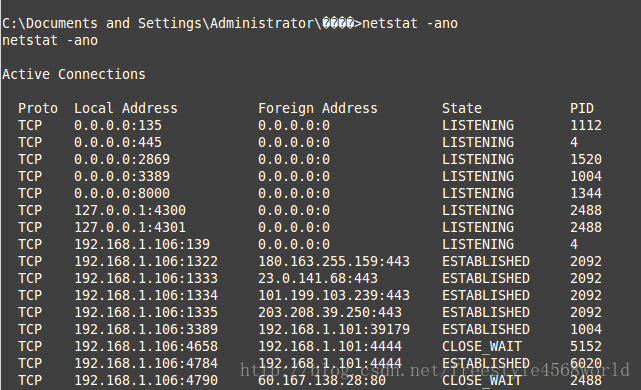Click foreign address 192.168.1.101:39179
The height and width of the screenshot is (390, 641).
334,329
